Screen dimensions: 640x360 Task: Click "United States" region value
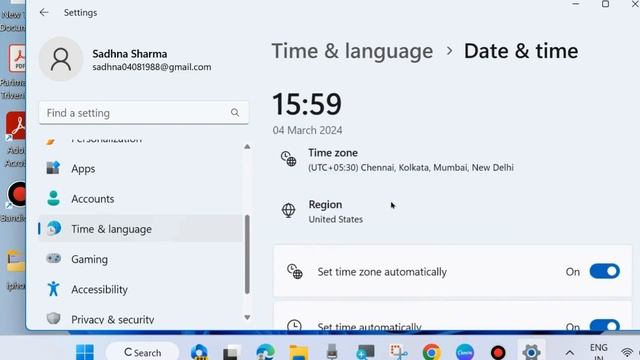click(336, 220)
